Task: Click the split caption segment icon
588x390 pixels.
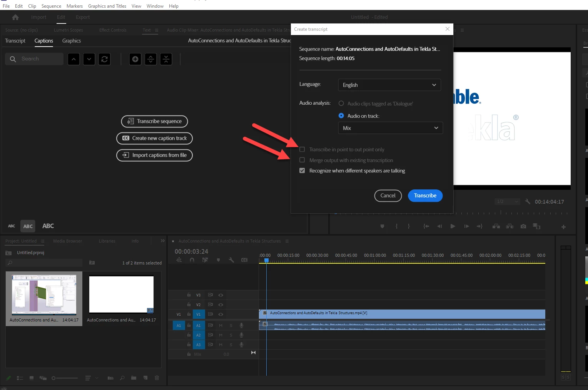Action: (x=150, y=59)
